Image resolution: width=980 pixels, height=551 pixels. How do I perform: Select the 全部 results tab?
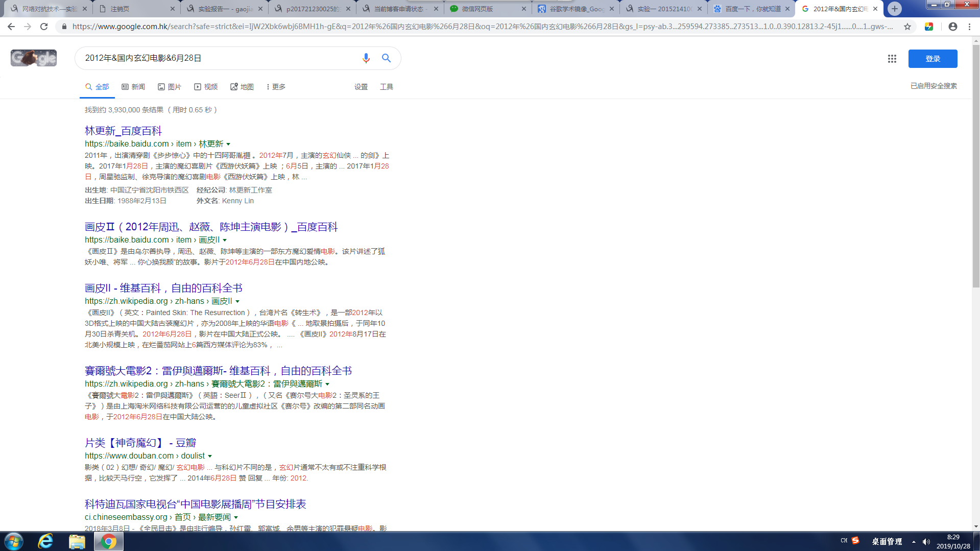coord(97,87)
